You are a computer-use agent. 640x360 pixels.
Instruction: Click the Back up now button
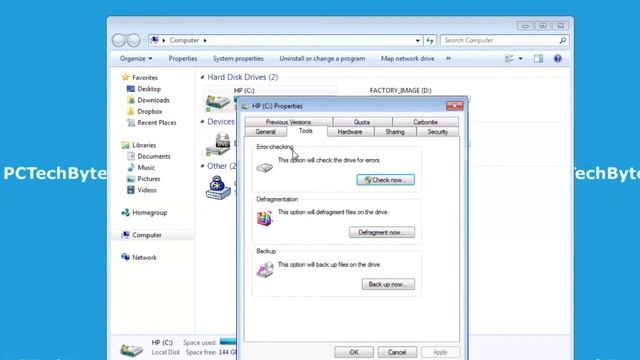click(388, 284)
